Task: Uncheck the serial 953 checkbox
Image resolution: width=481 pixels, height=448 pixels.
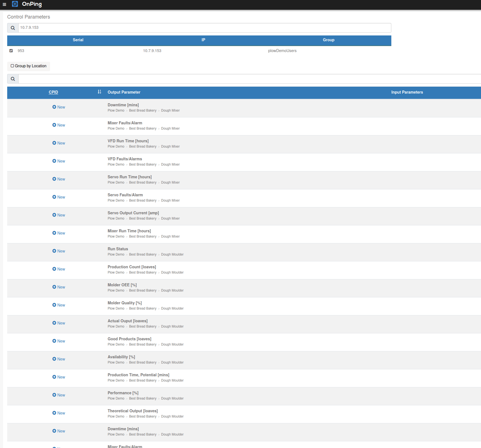Action: tap(11, 51)
